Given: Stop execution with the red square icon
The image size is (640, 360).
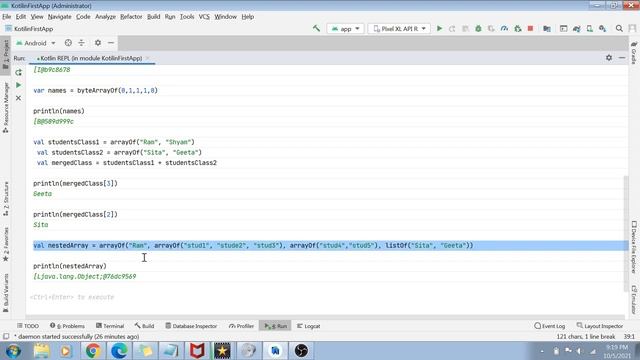Looking at the screenshot, I should tap(531, 29).
